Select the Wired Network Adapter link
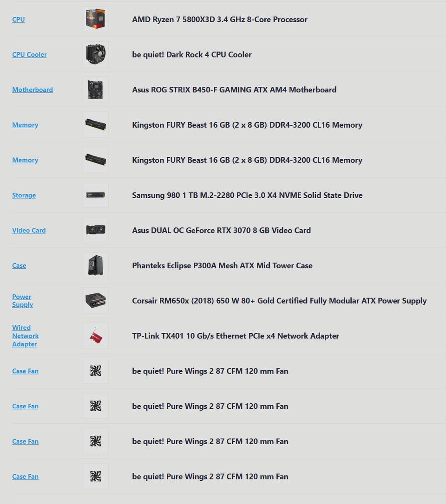446x504 pixels. 25,336
